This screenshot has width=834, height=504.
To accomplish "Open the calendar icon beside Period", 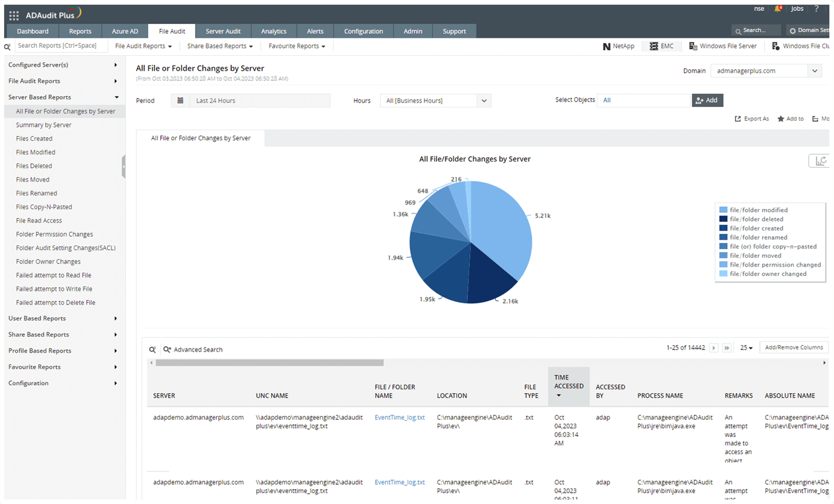I will (x=180, y=100).
